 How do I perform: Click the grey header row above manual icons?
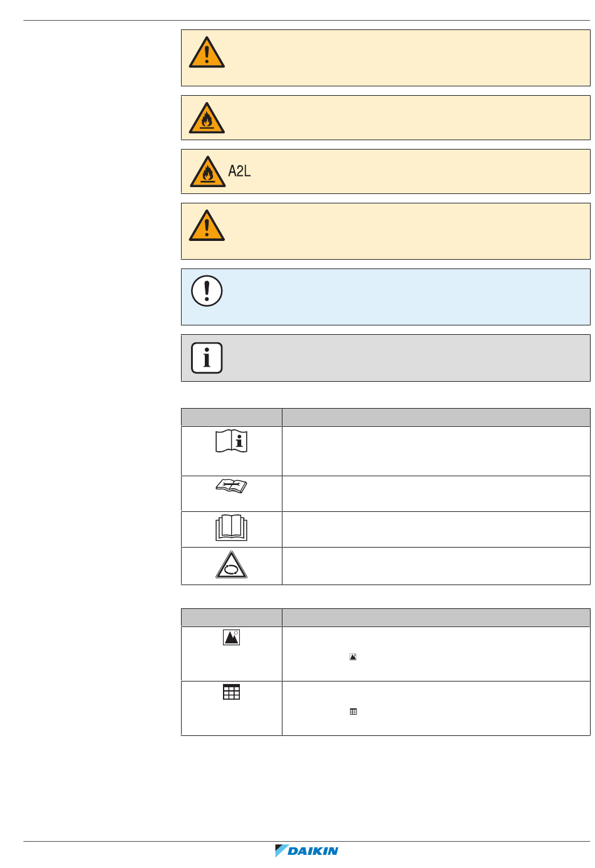pos(386,417)
